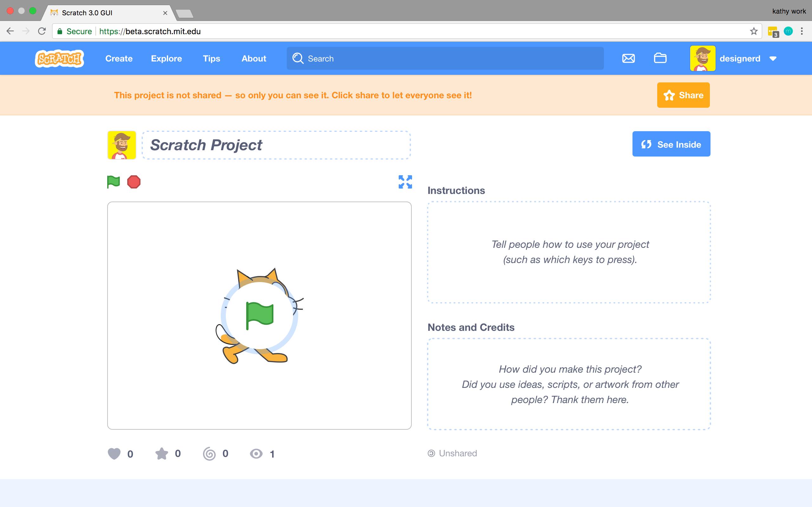812x507 pixels.
Task: Open the Explore menu item
Action: [x=167, y=59]
